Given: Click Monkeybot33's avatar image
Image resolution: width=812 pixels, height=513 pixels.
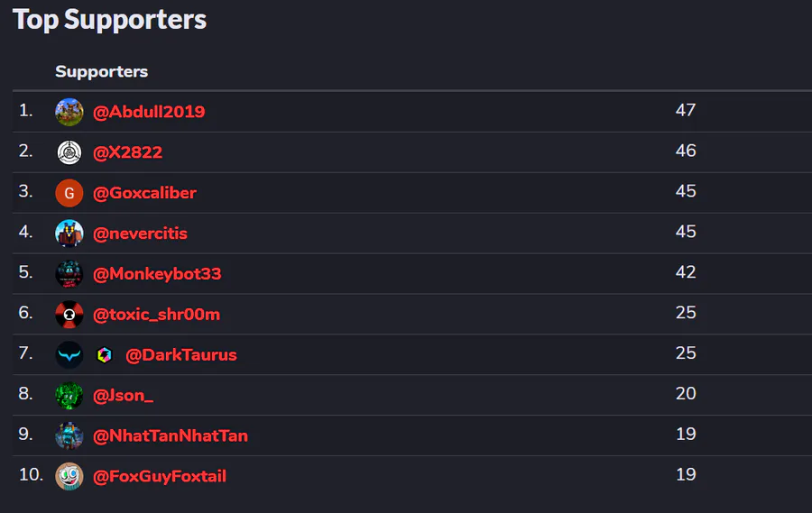Looking at the screenshot, I should pyautogui.click(x=69, y=273).
